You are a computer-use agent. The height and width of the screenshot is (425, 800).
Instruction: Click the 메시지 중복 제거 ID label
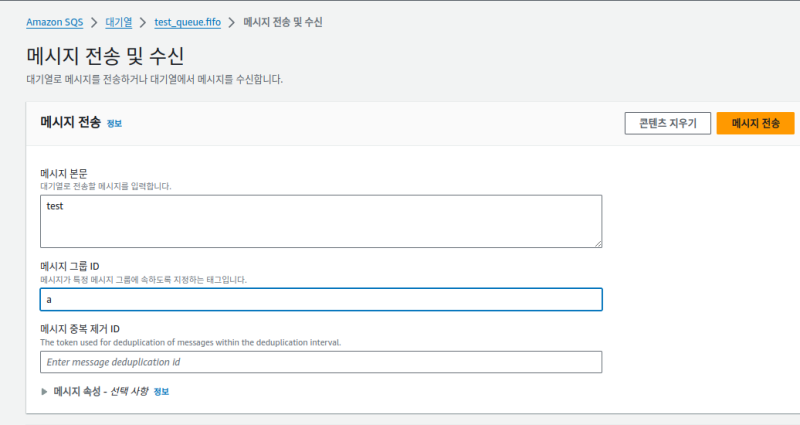pos(80,329)
